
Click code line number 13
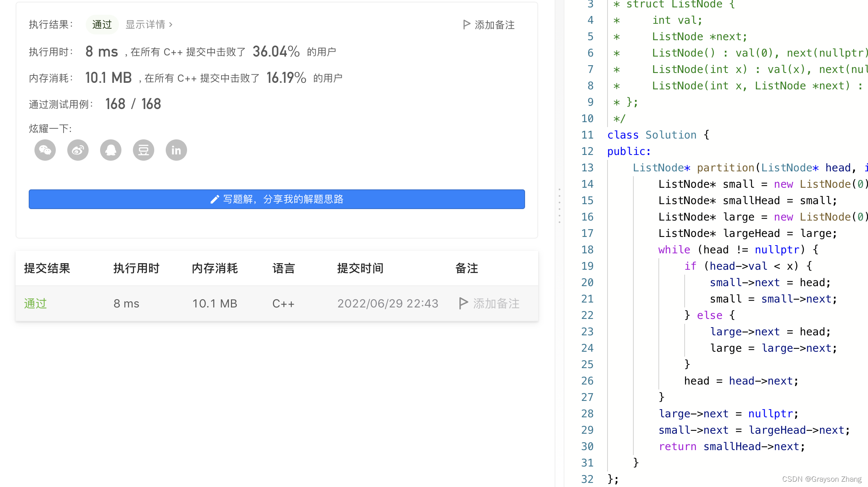click(587, 168)
